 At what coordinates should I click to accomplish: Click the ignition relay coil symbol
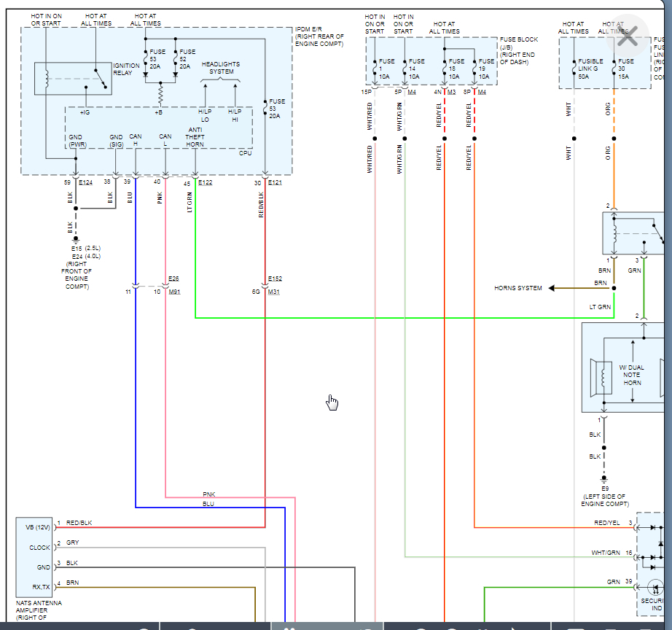tap(47, 79)
